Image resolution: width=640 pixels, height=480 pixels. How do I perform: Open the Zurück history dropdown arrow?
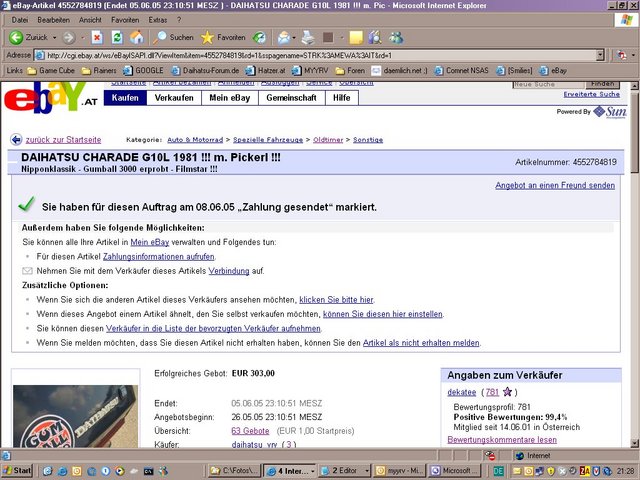(x=57, y=37)
